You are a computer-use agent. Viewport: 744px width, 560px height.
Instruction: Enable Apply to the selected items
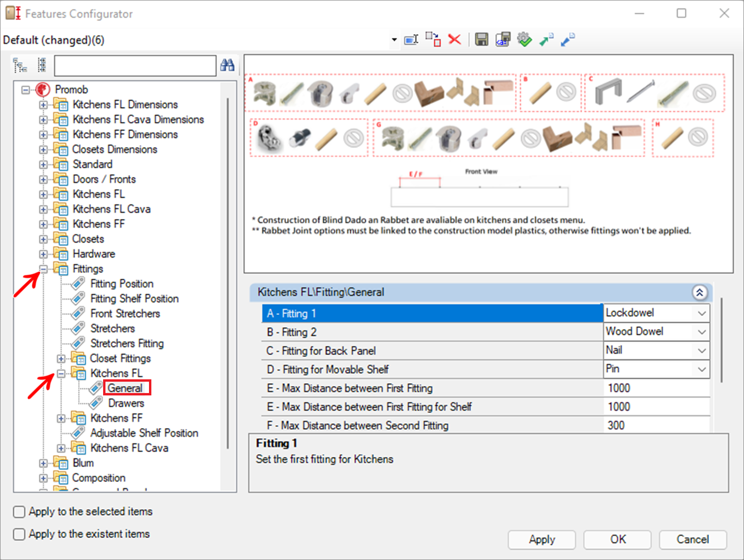[x=19, y=512]
